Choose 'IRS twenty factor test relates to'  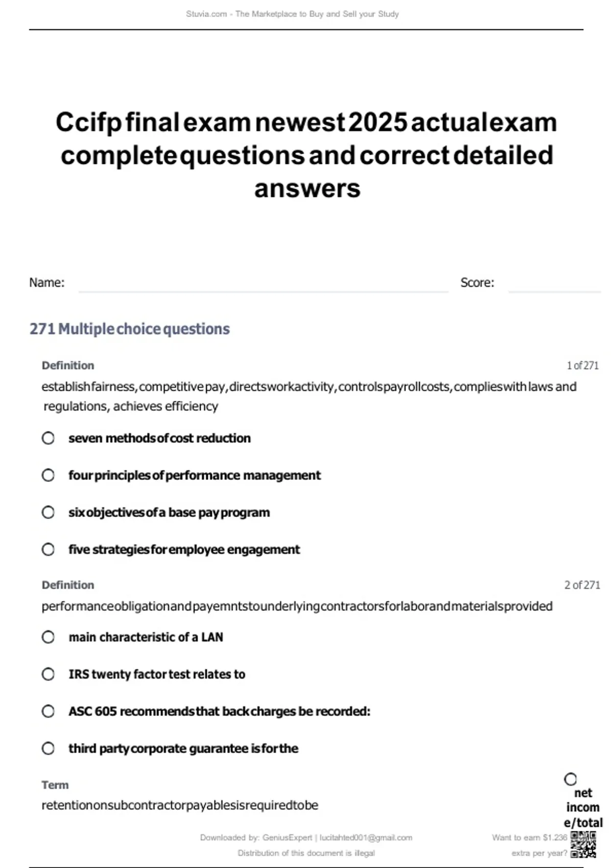(48, 674)
